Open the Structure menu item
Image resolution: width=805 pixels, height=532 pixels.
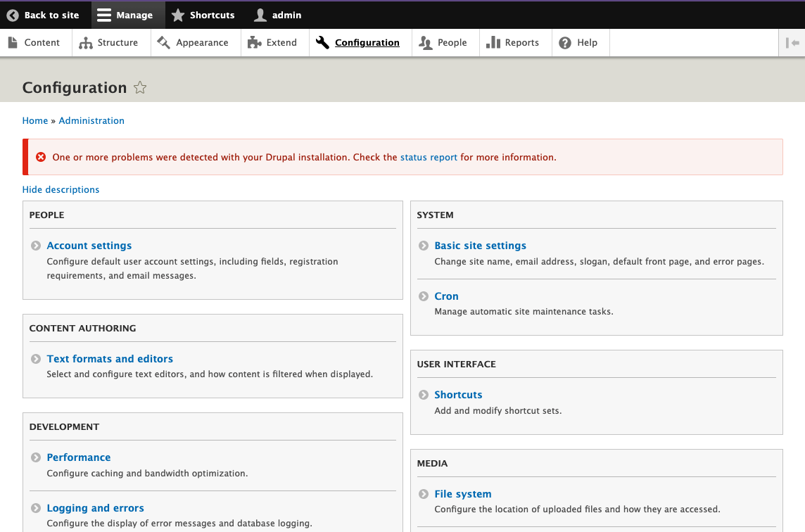point(118,43)
